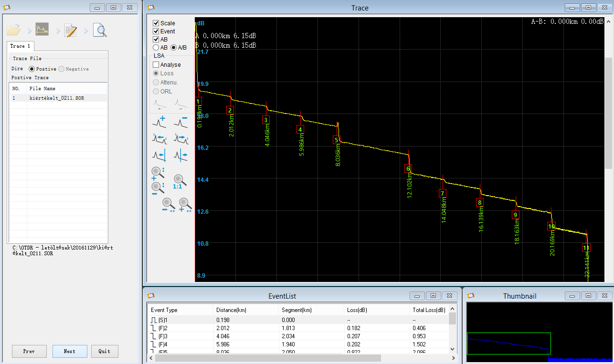
Task: Enable the LSA Analyse checkbox
Action: 156,64
